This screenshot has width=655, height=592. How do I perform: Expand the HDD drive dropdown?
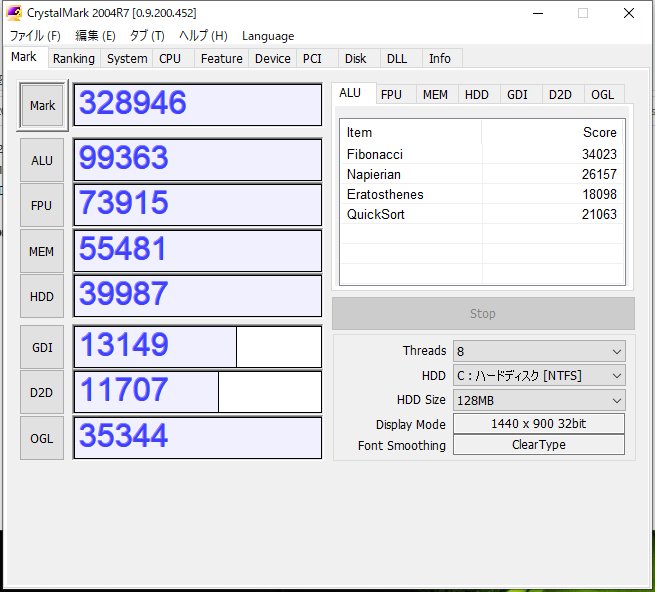[x=539, y=376]
